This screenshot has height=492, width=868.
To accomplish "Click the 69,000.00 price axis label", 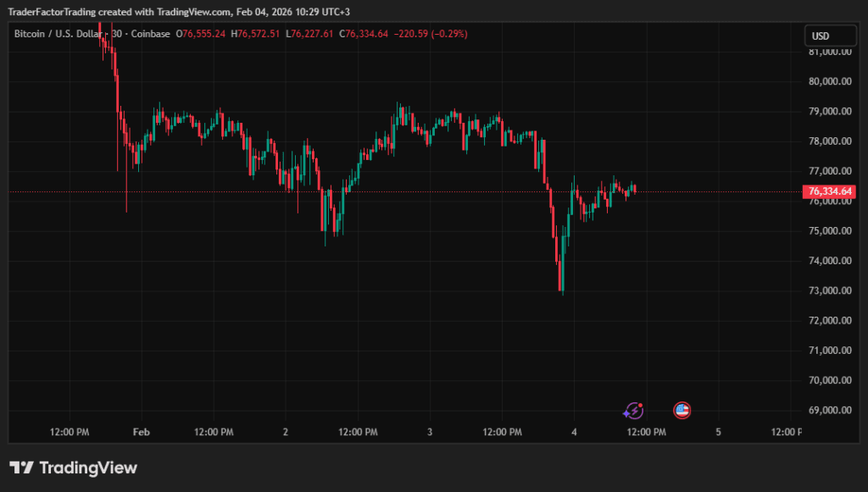I will click(x=830, y=410).
